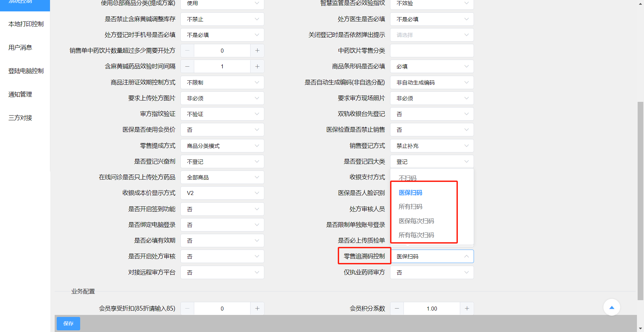644x332 pixels.
Task: Click the 保存 button
Action: [68, 323]
